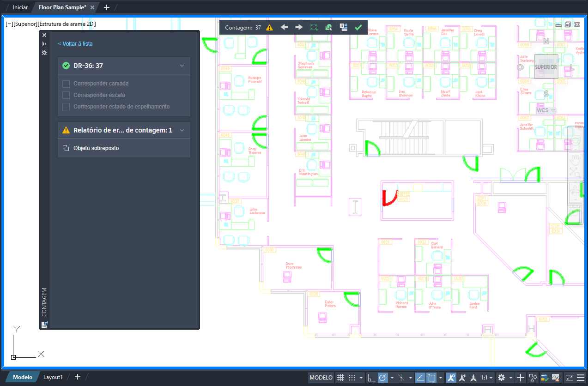This screenshot has width=588, height=386.
Task: Select Objeto sobreposto error entry
Action: point(124,148)
